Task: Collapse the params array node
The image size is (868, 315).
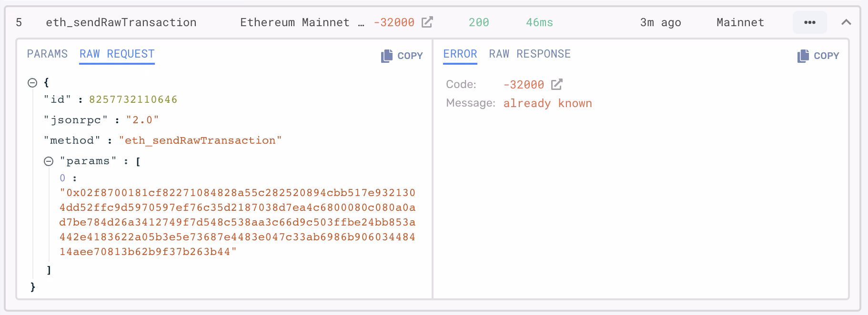Action: click(49, 161)
